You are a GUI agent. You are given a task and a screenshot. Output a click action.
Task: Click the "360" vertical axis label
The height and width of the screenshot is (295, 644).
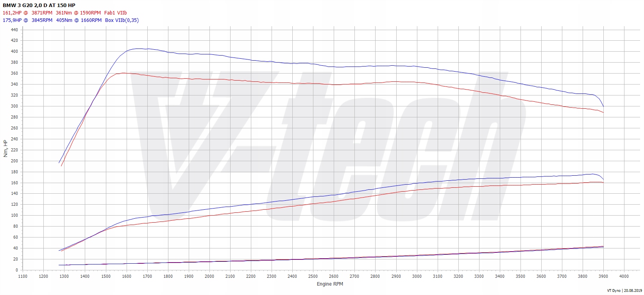click(14, 74)
